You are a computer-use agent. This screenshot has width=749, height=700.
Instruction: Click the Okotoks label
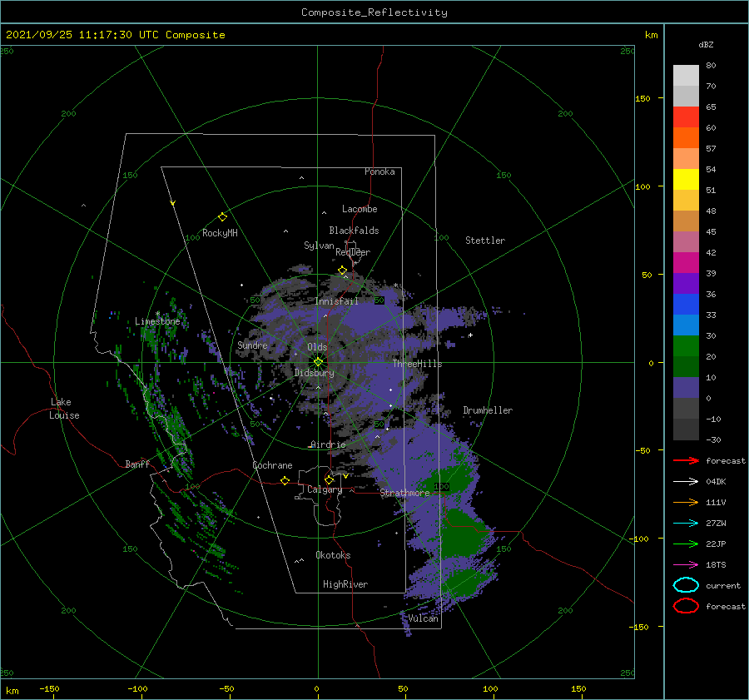[x=333, y=555]
